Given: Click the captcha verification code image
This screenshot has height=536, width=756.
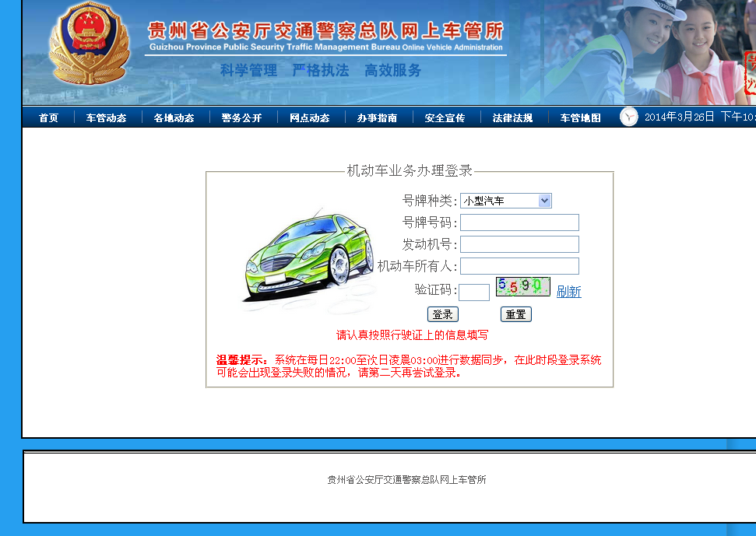Looking at the screenshot, I should (522, 286).
